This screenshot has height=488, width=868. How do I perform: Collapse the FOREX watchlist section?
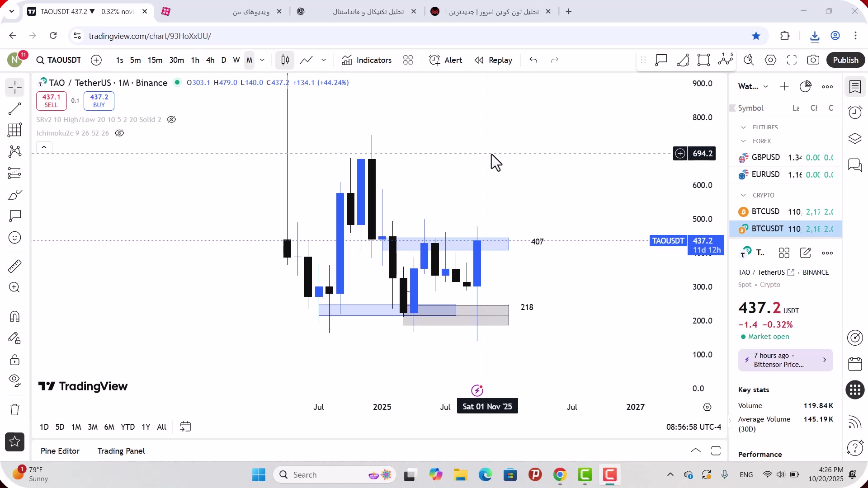743,141
